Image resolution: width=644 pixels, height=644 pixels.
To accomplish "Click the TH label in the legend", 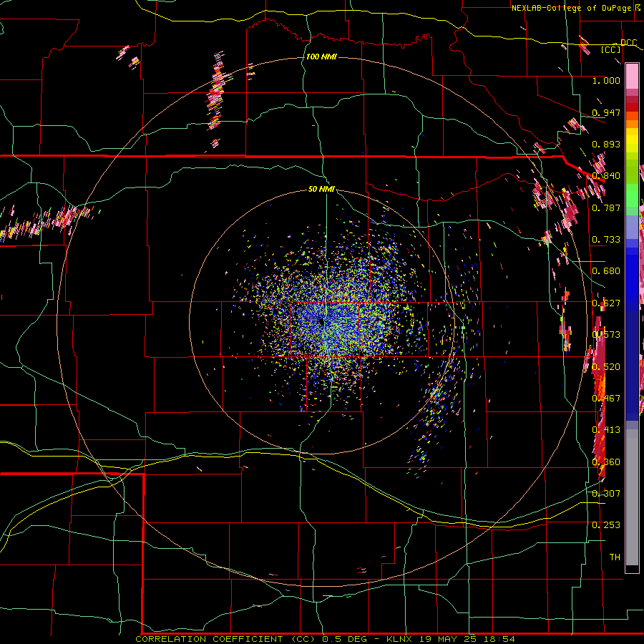I will coord(615,557).
